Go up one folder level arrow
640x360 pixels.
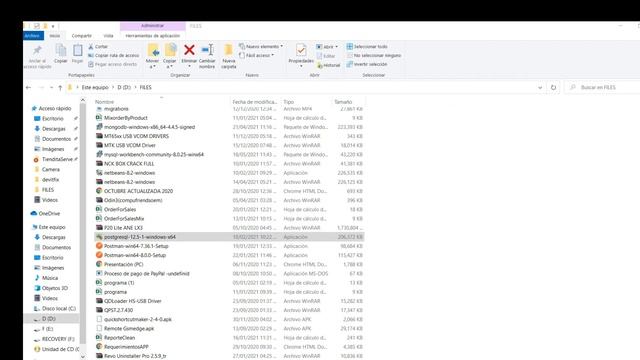[x=60, y=87]
